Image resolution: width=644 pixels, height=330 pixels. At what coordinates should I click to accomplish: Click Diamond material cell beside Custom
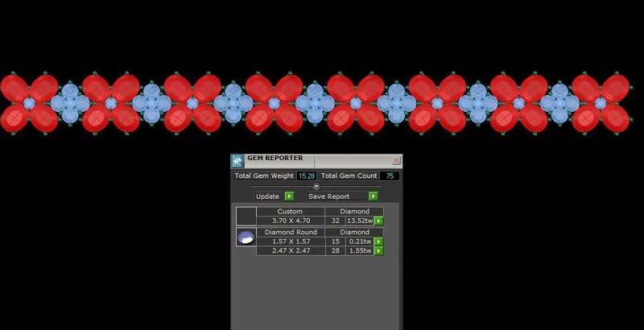click(354, 212)
